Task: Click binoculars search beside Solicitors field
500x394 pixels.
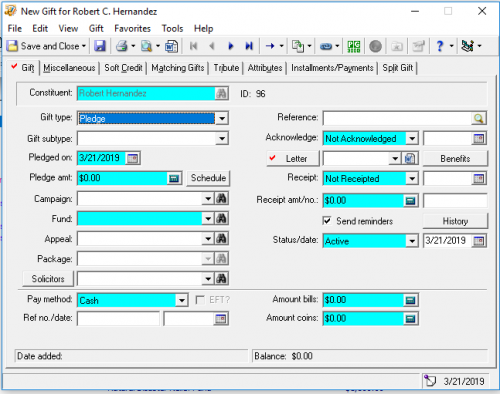Action: 222,279
